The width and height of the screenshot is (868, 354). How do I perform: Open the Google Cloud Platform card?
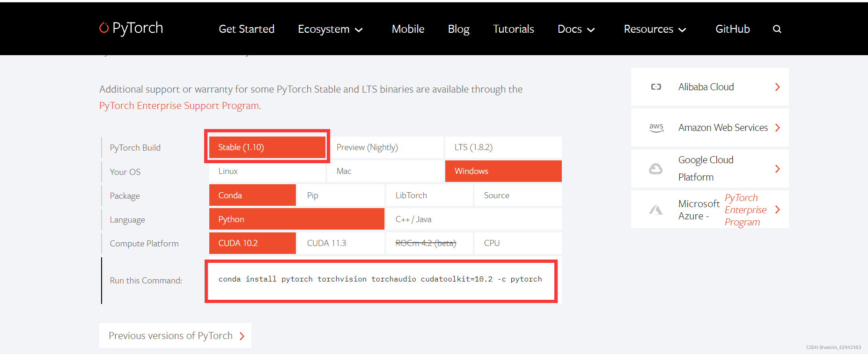710,169
